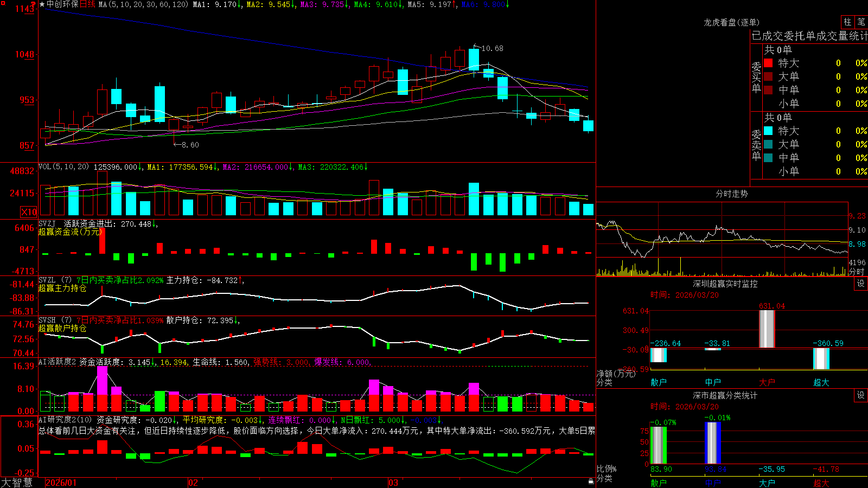This screenshot has width=868, height=488.
Task: Click the 活跃资金进出: 270.448 value
Action: point(108,224)
